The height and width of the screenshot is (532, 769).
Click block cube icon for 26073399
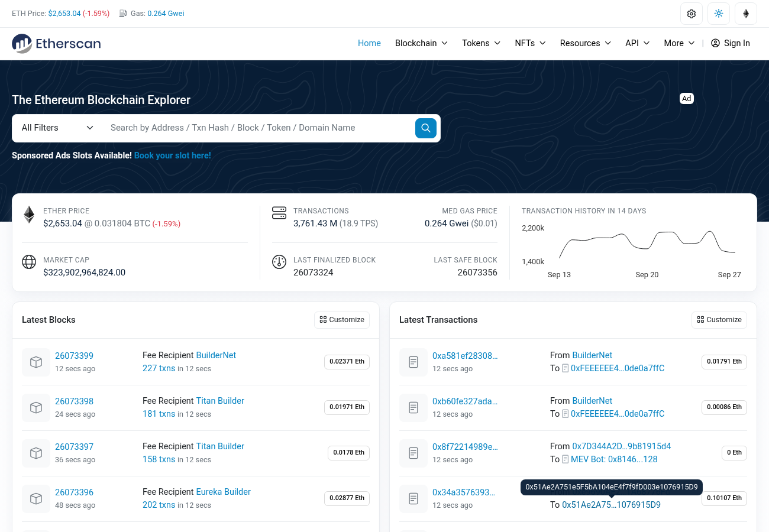[36, 362]
